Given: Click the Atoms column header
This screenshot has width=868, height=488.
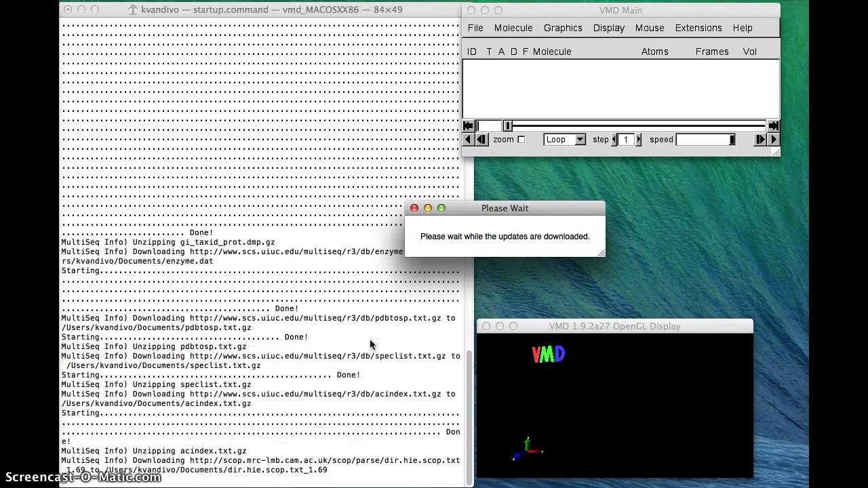Looking at the screenshot, I should (x=655, y=52).
